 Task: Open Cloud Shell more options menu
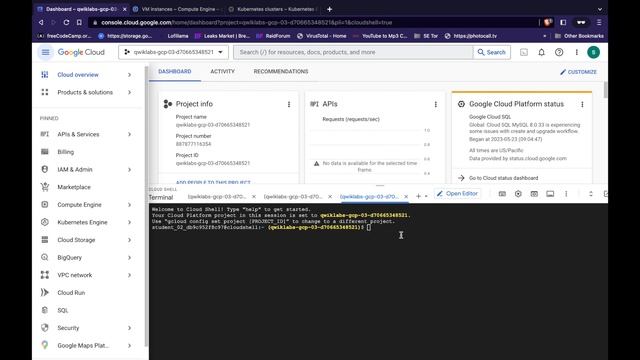tap(566, 194)
